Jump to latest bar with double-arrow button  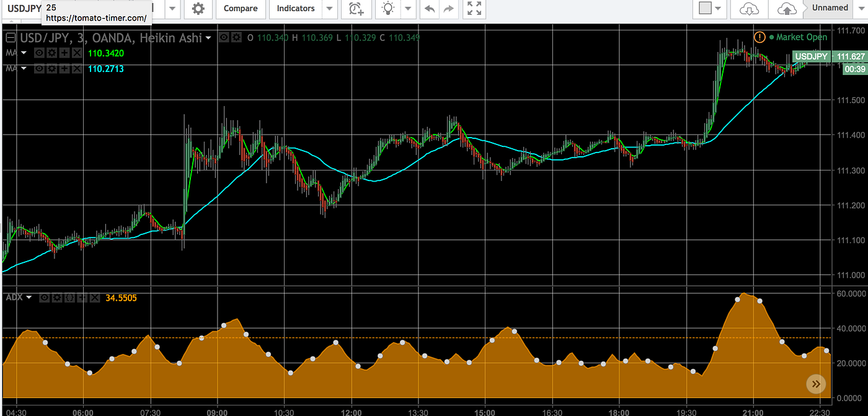[816, 384]
